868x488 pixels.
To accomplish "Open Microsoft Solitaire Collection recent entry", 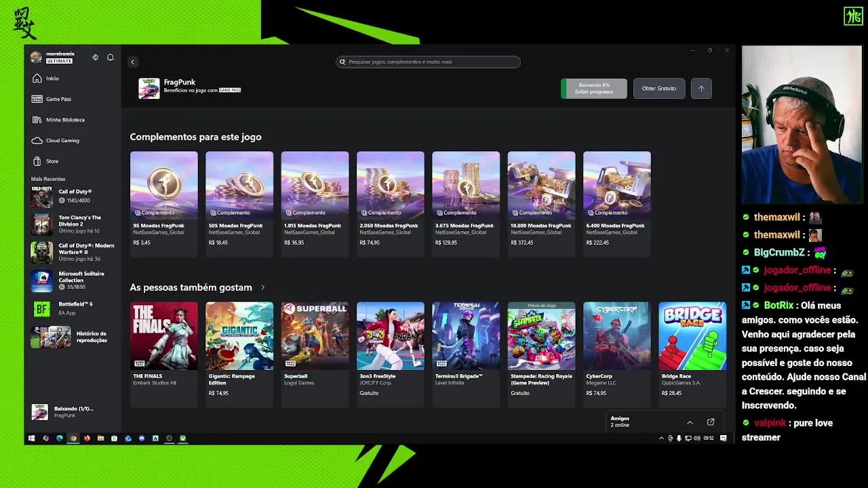I will click(x=73, y=280).
